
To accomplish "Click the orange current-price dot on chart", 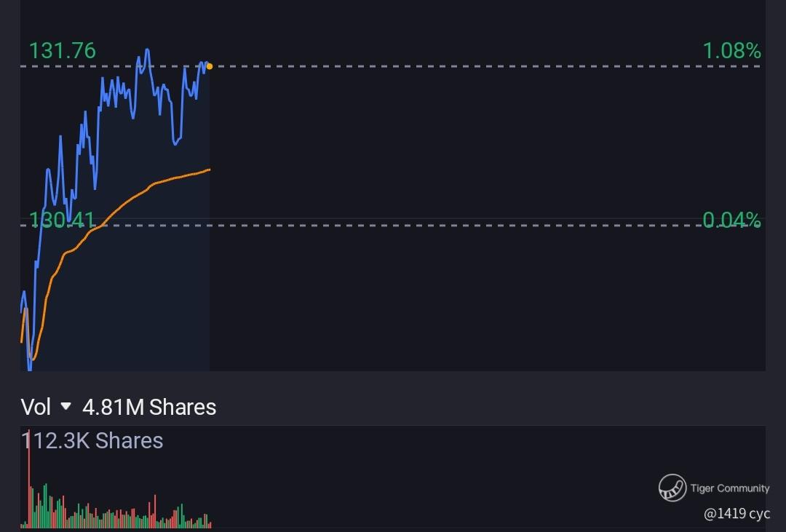I will [210, 66].
